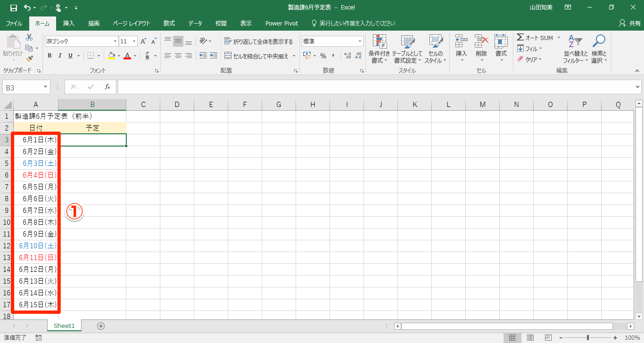Screen dimensions: 644x343
Task: Apply fill color bucket
Action: pyautogui.click(x=111, y=56)
